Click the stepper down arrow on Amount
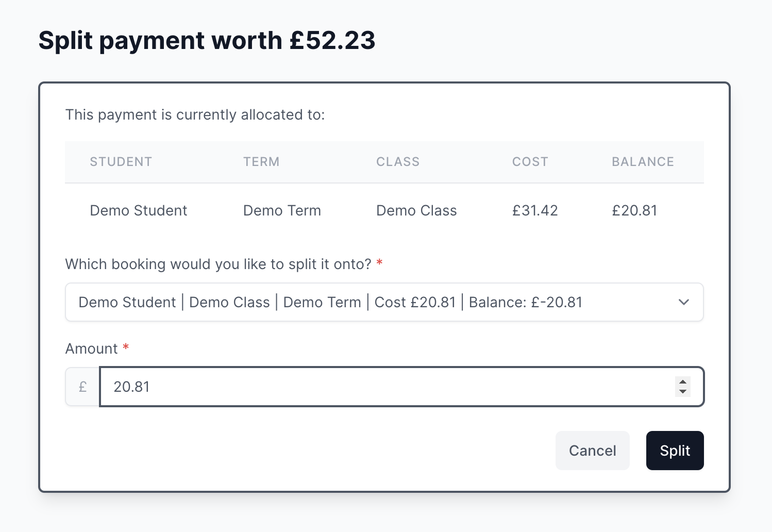Screen dimensions: 772x532 click(682, 392)
